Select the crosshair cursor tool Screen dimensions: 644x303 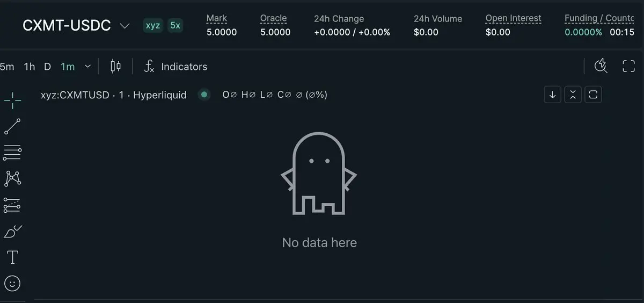pyautogui.click(x=12, y=100)
